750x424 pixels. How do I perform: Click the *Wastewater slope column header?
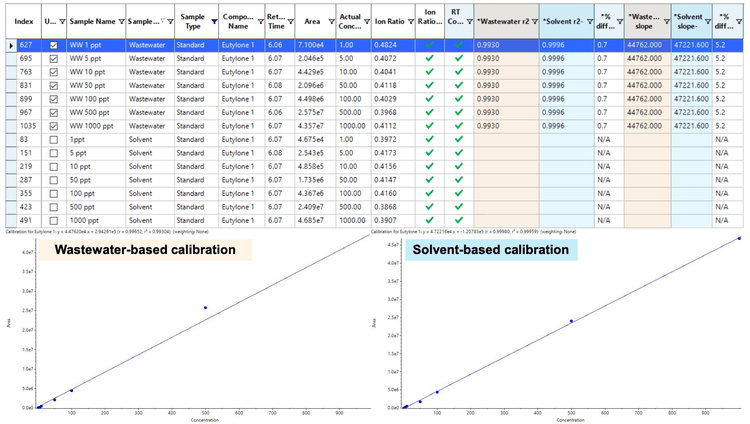(x=642, y=20)
